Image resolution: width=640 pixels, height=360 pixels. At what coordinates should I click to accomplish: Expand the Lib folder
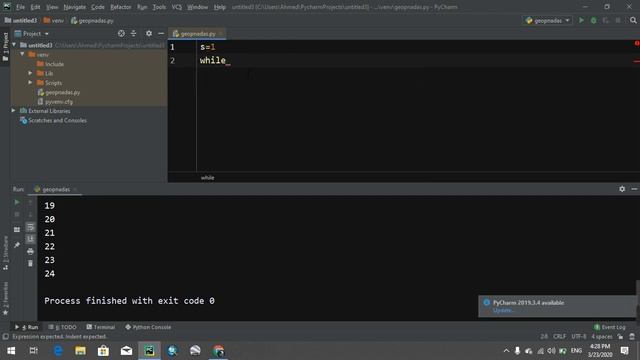tap(30, 73)
